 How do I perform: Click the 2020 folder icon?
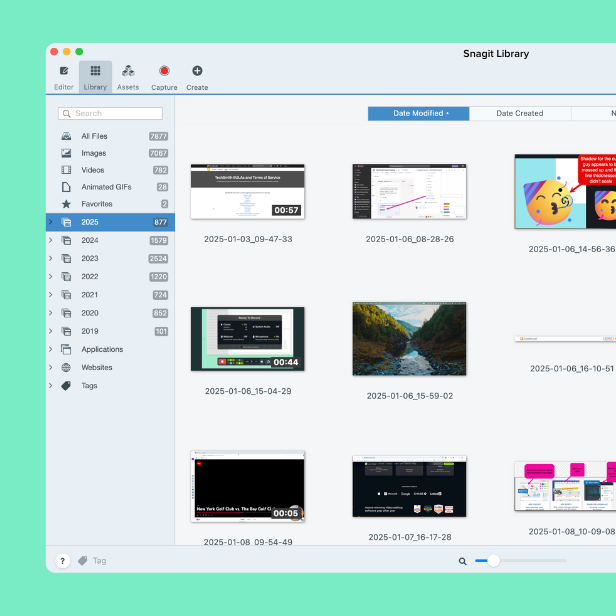click(x=66, y=313)
